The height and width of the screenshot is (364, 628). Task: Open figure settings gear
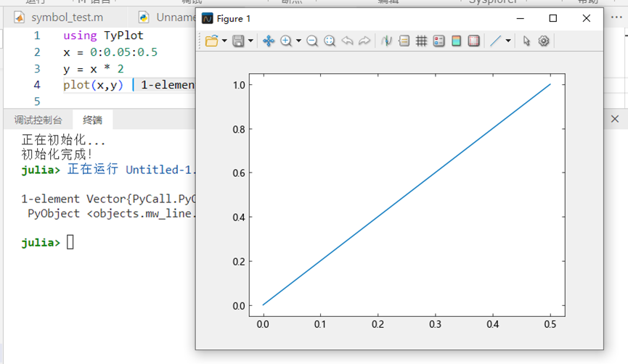[x=544, y=41]
